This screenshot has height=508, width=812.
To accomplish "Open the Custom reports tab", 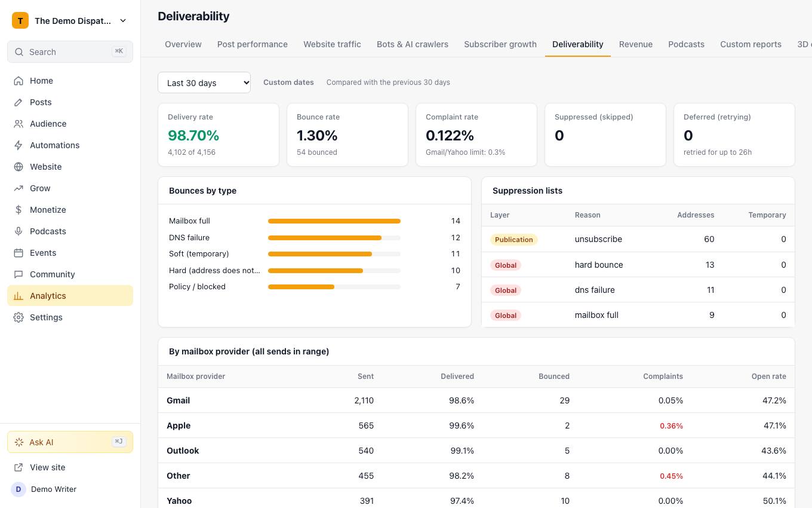I will coord(751,44).
